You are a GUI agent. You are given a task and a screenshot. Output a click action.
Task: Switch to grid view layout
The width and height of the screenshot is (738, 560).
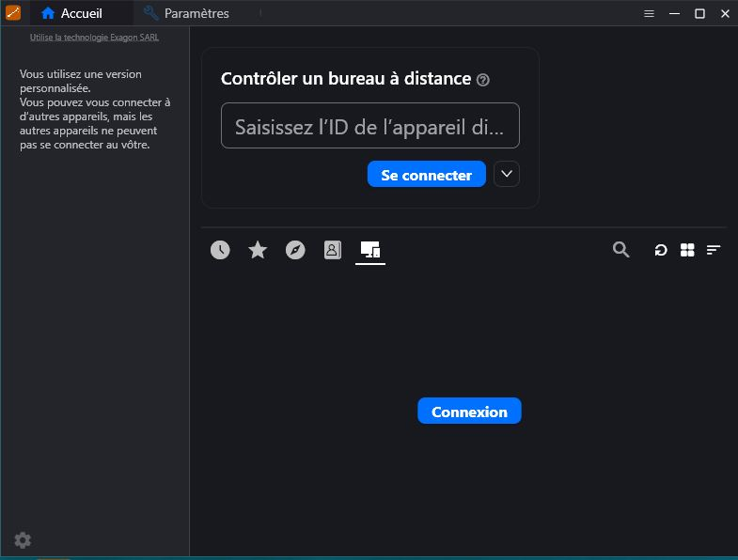point(687,250)
